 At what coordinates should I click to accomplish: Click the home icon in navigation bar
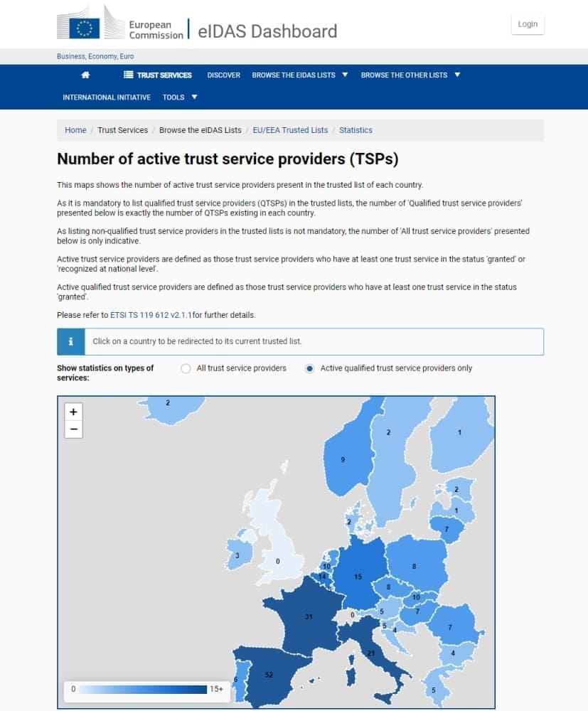[x=85, y=75]
